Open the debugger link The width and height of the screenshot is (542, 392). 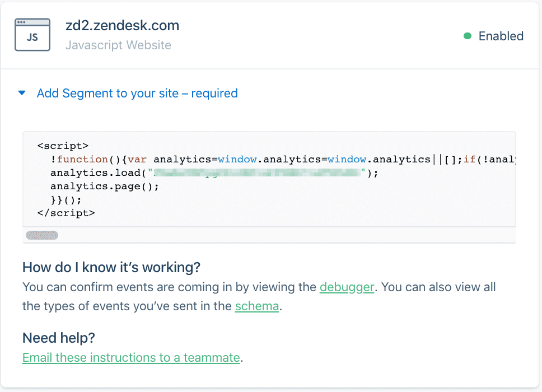click(x=347, y=287)
